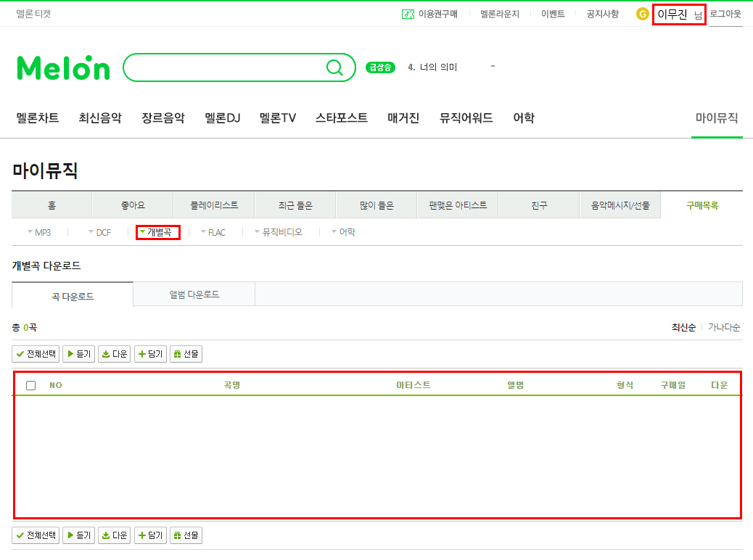Viewport: 753px width, 560px height.
Task: Open the 많이 들은 tab
Action: 376,205
